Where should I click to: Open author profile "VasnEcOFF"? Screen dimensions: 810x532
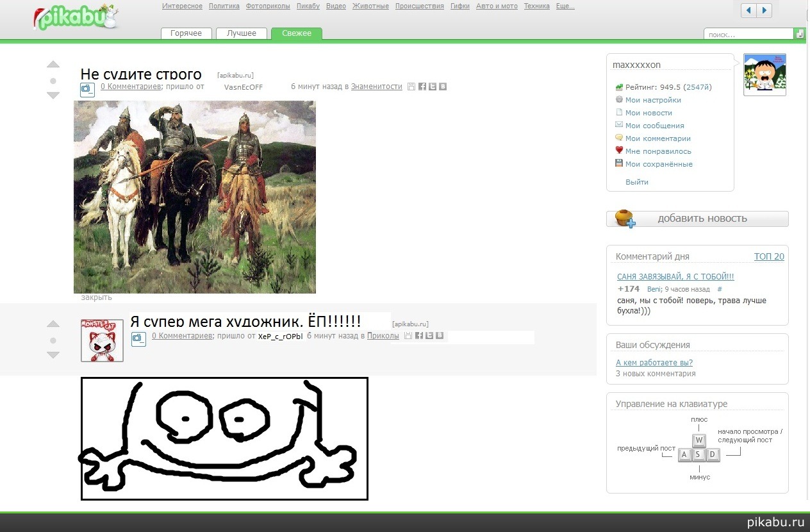pos(244,87)
